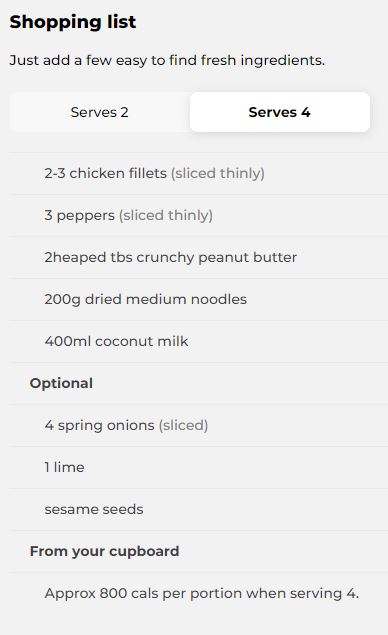Click the 2-3 chicken fillets item

pos(198,173)
